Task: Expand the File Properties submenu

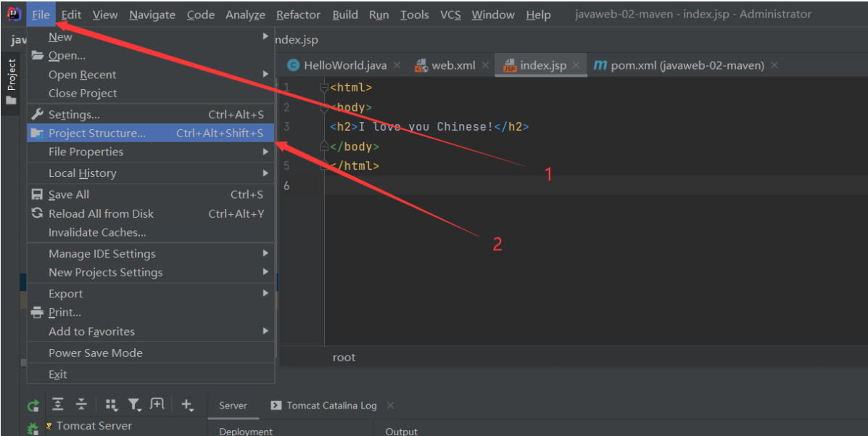Action: click(x=151, y=152)
